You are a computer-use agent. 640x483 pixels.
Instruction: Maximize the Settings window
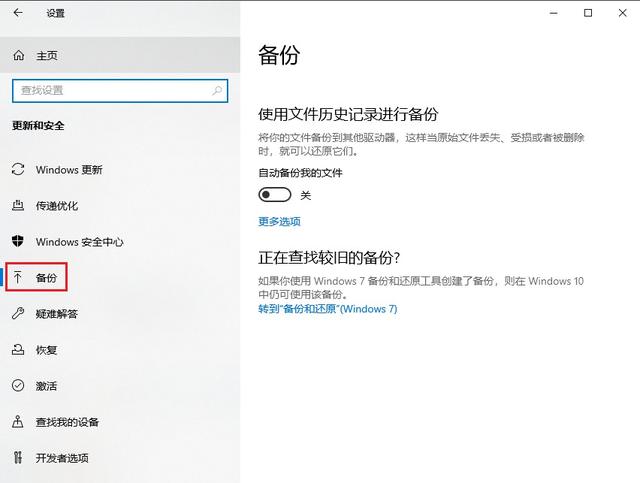pyautogui.click(x=588, y=13)
